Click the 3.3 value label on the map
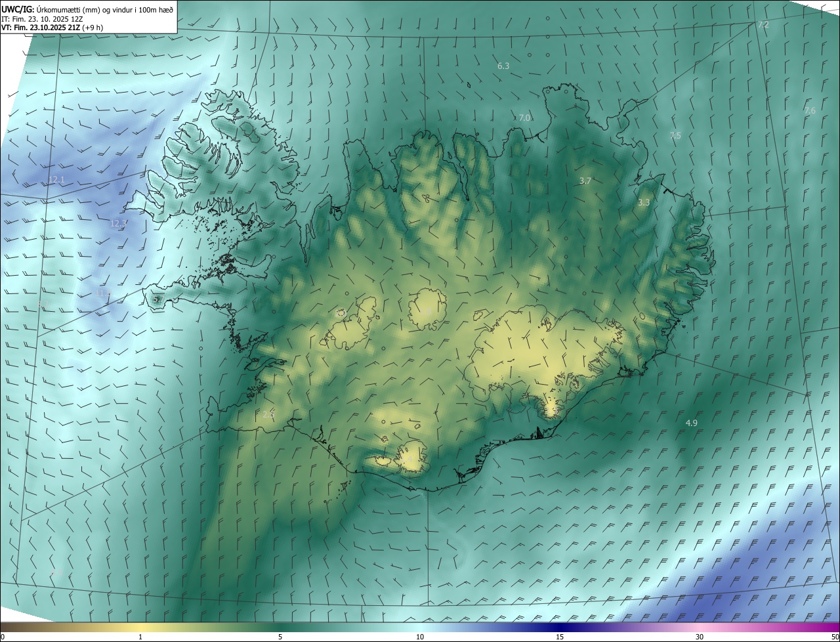This screenshot has width=840, height=642. pos(644,203)
